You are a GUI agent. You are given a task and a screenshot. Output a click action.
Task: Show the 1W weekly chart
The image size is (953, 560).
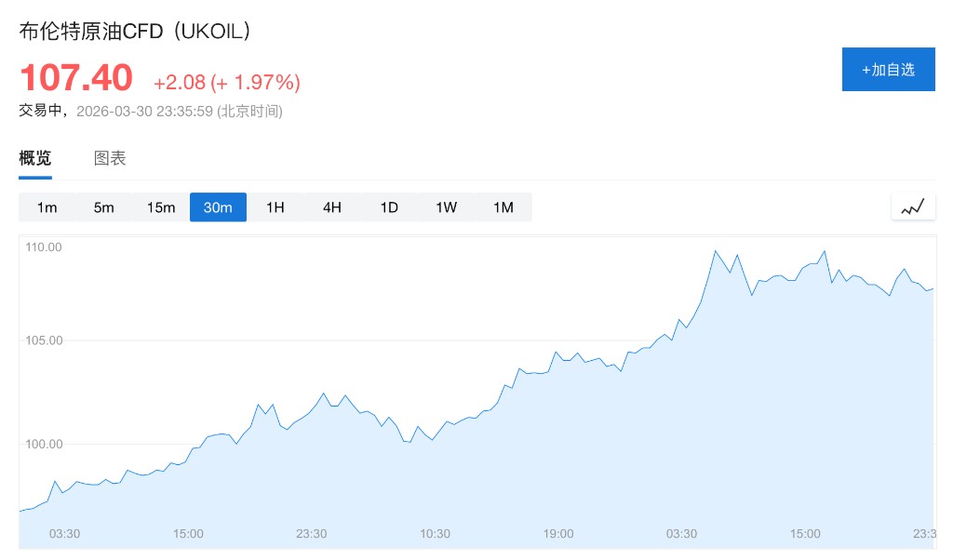coord(447,207)
